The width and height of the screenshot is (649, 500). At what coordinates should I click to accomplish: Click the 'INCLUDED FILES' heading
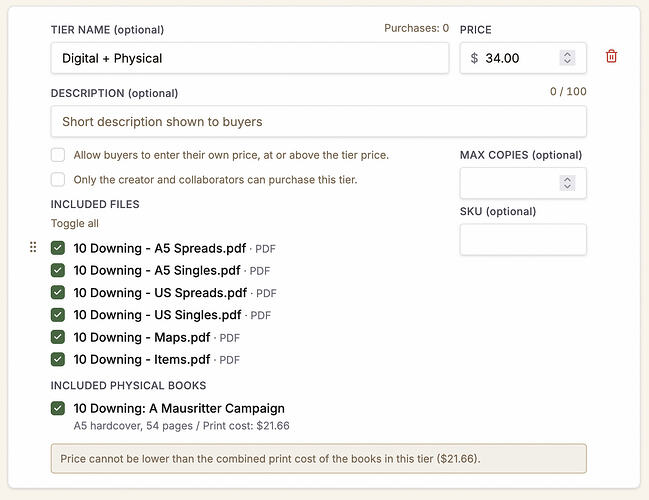click(95, 204)
